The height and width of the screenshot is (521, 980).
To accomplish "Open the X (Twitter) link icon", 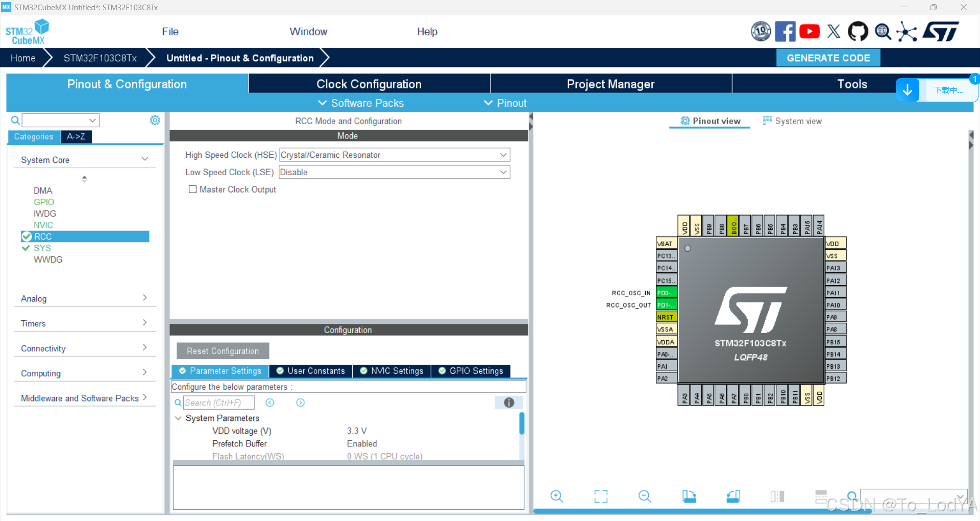I will point(834,32).
